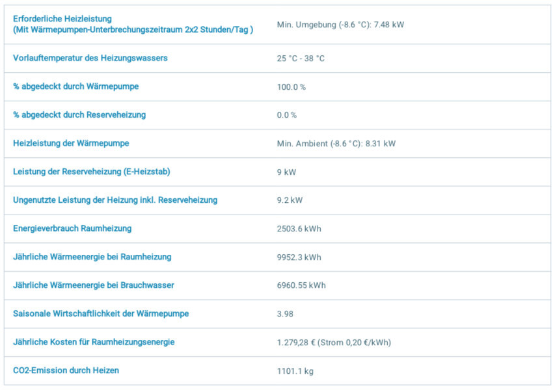The height and width of the screenshot is (392, 557).
Task: Click the '1101.1 kg' emission value
Action: pyautogui.click(x=296, y=371)
